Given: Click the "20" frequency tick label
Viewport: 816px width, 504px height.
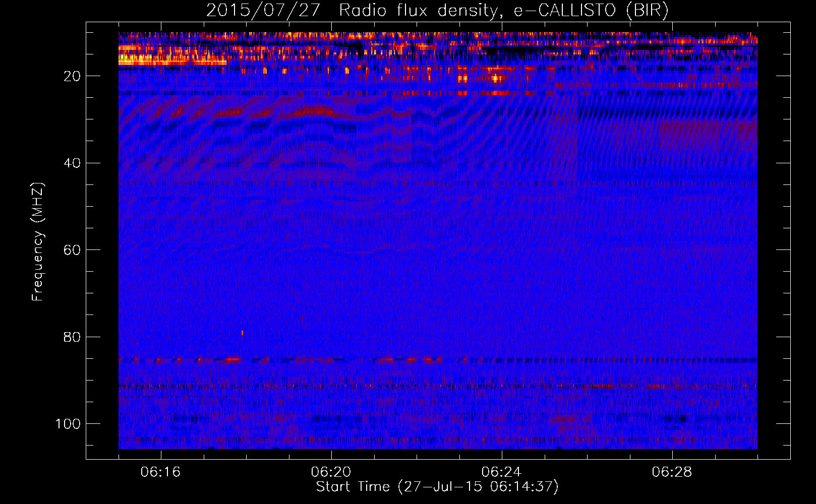Looking at the screenshot, I should tap(72, 76).
